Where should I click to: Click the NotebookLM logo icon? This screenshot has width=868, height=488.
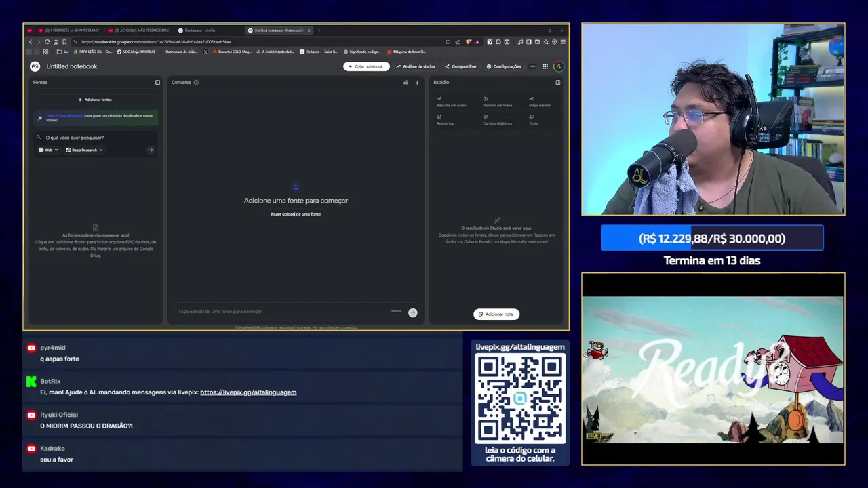pos(35,66)
